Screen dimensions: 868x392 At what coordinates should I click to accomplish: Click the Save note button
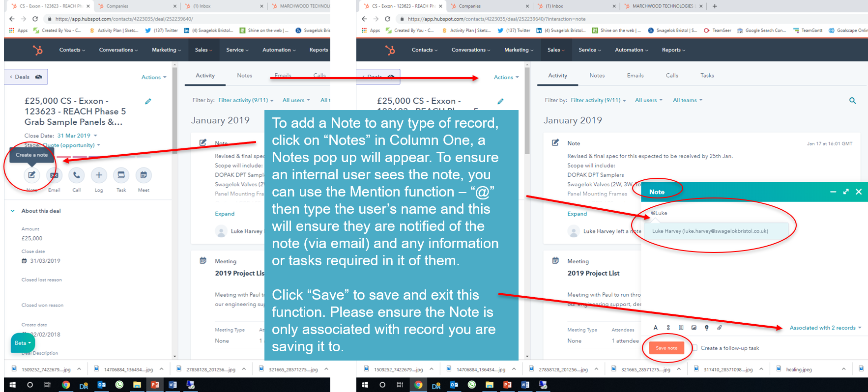click(x=666, y=348)
